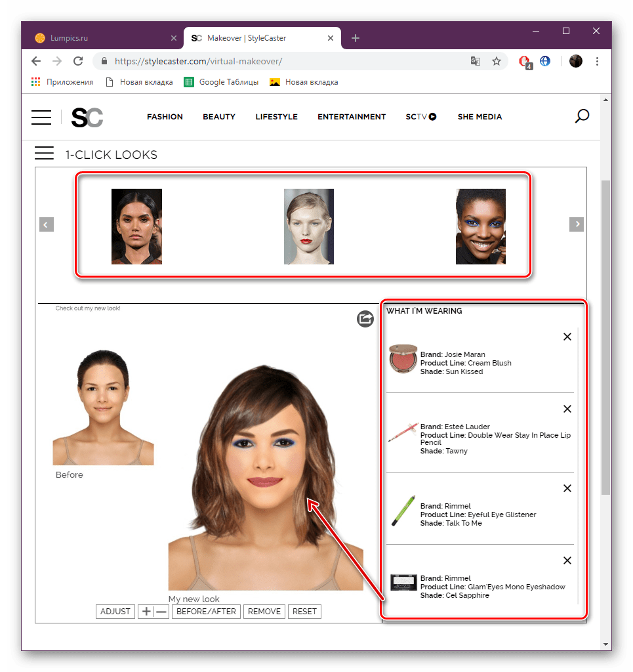Click the REMOVE button

[x=264, y=612]
